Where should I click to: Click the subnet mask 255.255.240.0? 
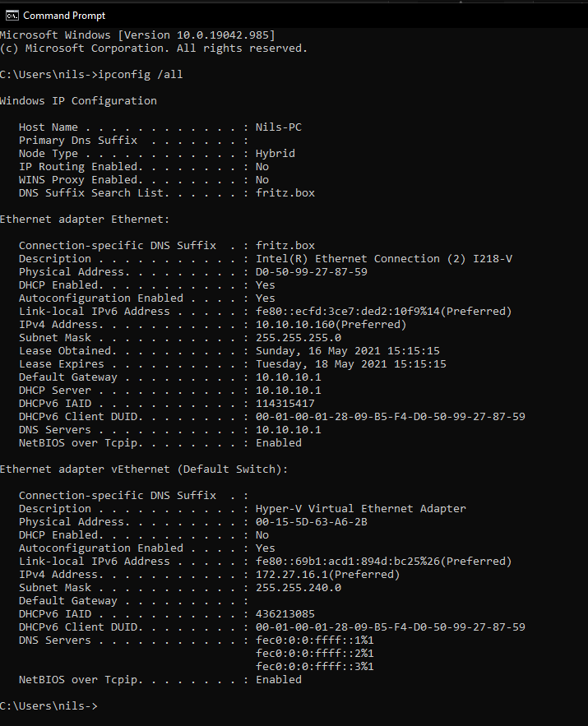point(299,588)
